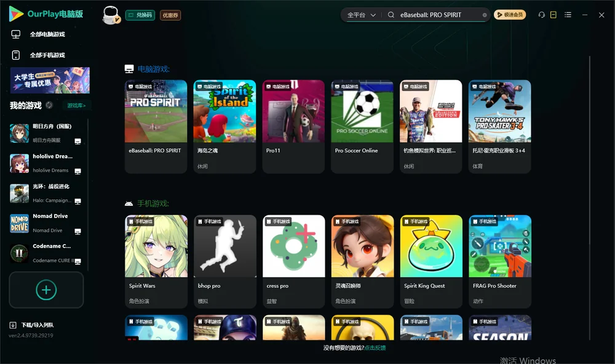
Task: Open the 优惠券 coupons button
Action: click(x=170, y=15)
